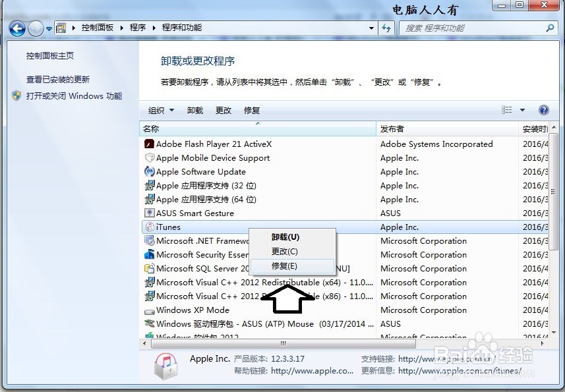Click the vertical scrollbar thumb
Viewport: 565px width, 392px height.
[x=553, y=191]
